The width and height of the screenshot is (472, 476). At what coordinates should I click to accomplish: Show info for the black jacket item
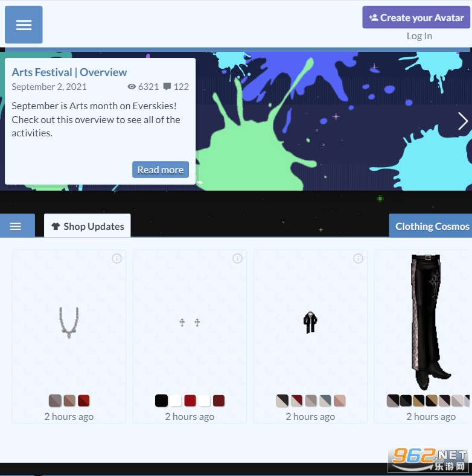pos(358,259)
